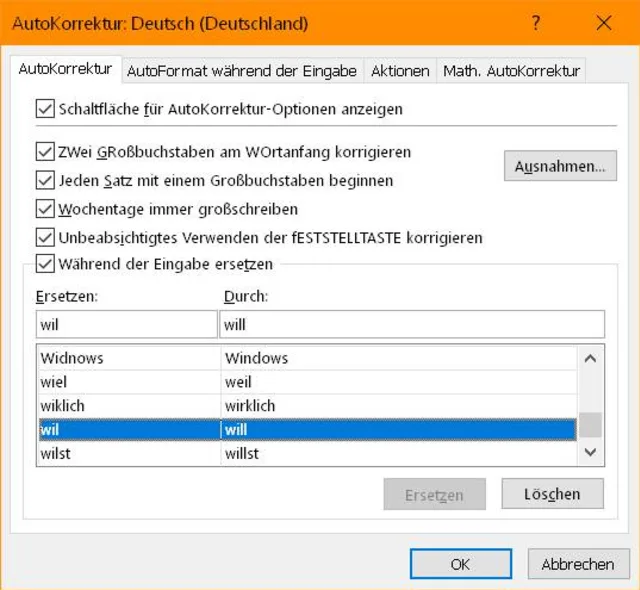
Task: Toggle Jeden Satz mit Großbuchstaben beginnen
Action: tap(45, 181)
